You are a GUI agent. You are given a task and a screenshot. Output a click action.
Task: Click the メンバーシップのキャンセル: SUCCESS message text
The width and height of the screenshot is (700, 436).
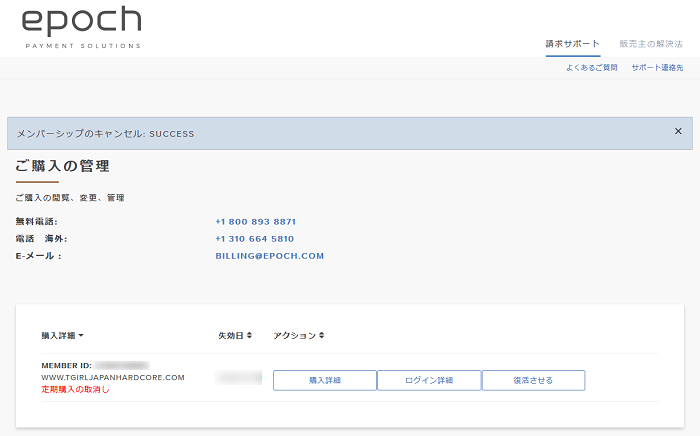pos(106,133)
